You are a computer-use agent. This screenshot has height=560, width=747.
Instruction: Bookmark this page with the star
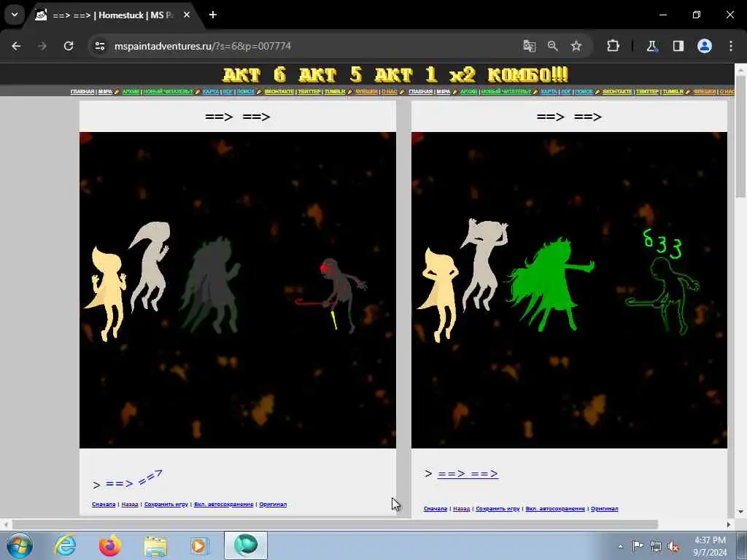[576, 46]
